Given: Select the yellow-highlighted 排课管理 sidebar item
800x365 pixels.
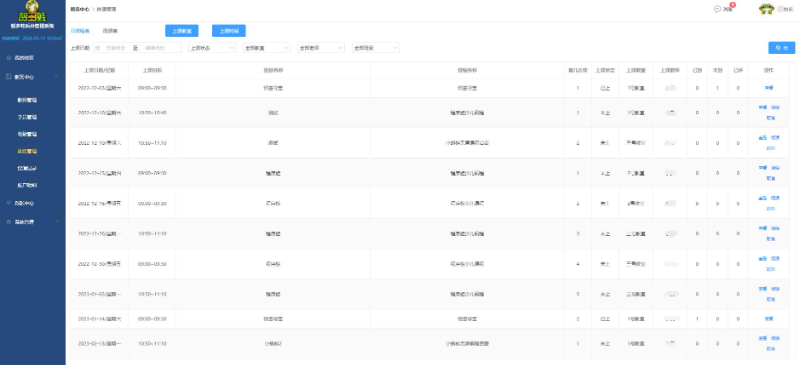Looking at the screenshot, I should click(27, 152).
